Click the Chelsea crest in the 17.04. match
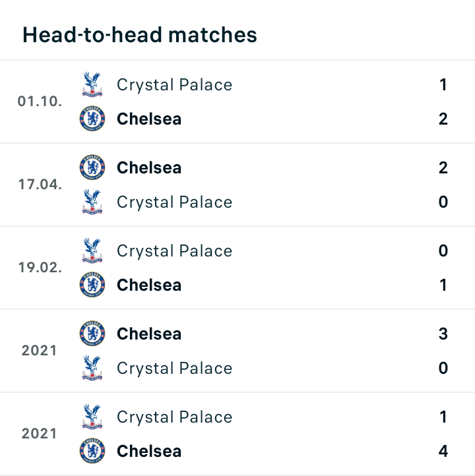Image resolution: width=475 pixels, height=476 pixels. pyautogui.click(x=92, y=167)
